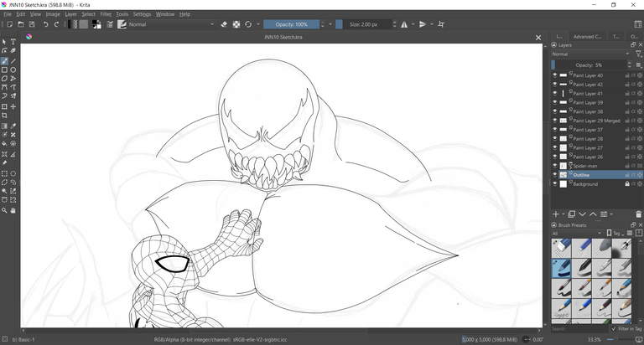This screenshot has height=345, width=644.
Task: Open the brush presets Tag menu
Action: point(615,234)
